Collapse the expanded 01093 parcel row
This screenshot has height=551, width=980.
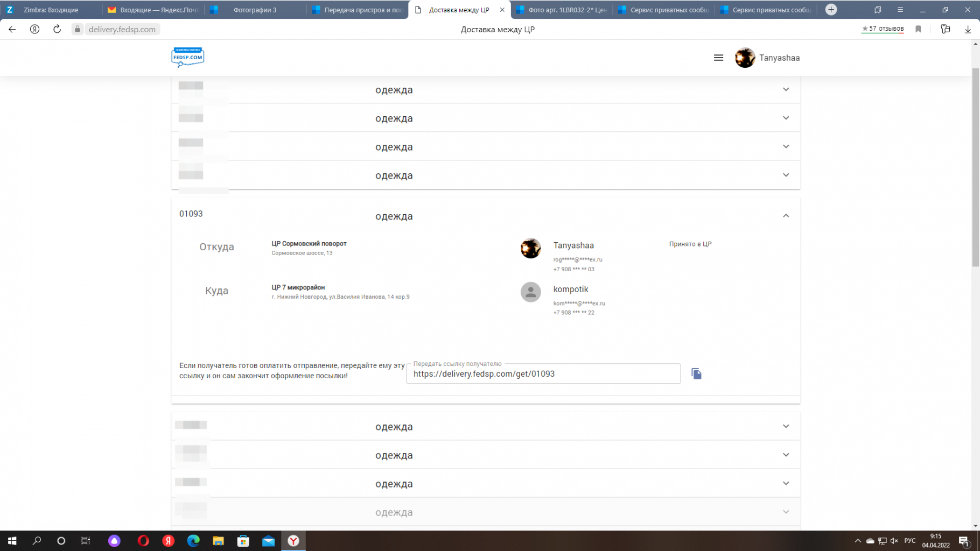click(x=786, y=216)
